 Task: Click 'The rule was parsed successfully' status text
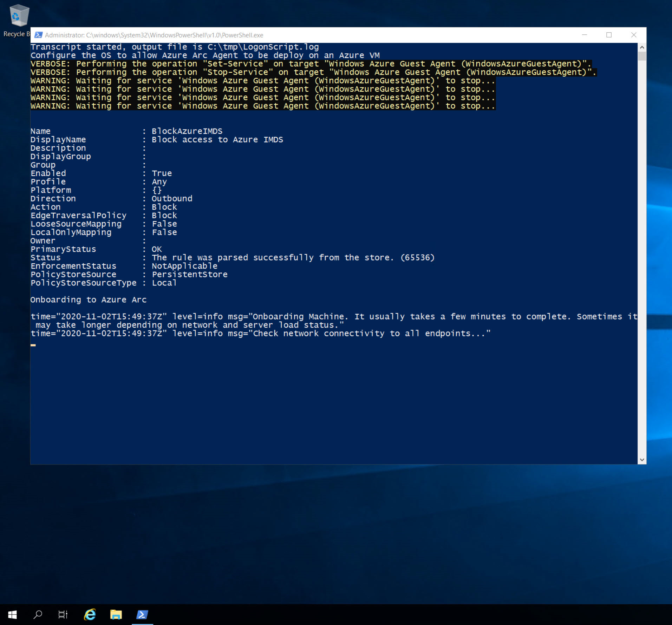tap(293, 258)
